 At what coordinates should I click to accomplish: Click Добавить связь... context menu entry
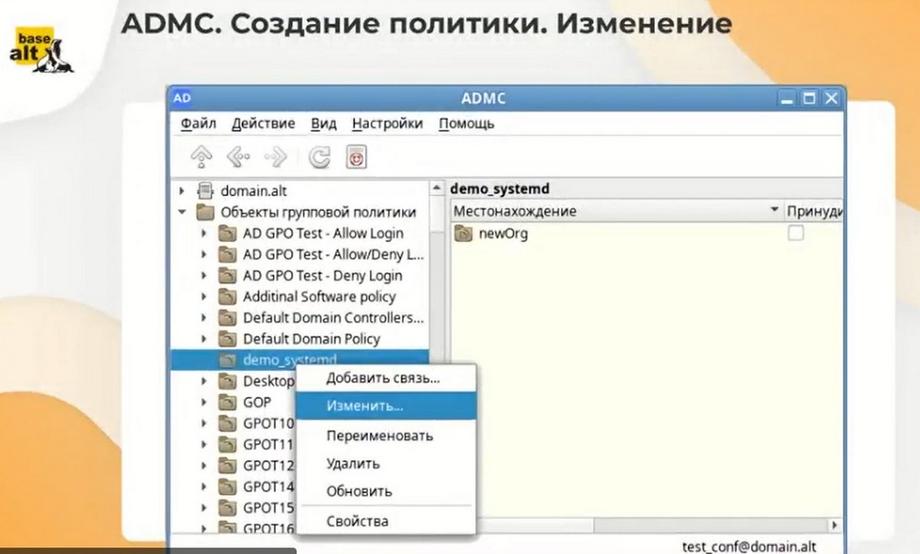385,378
